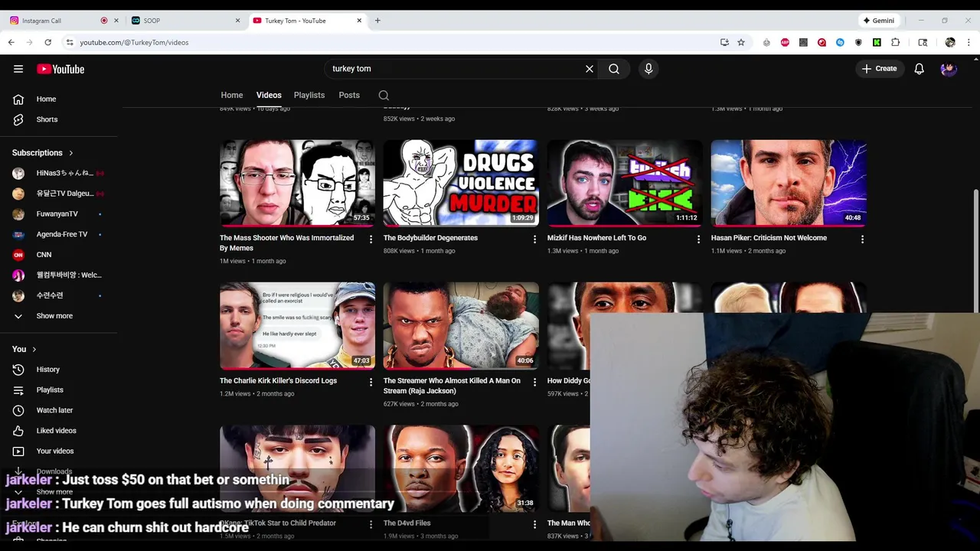Play The Mass Shooter thumbnail
980x551 pixels.
pyautogui.click(x=298, y=183)
